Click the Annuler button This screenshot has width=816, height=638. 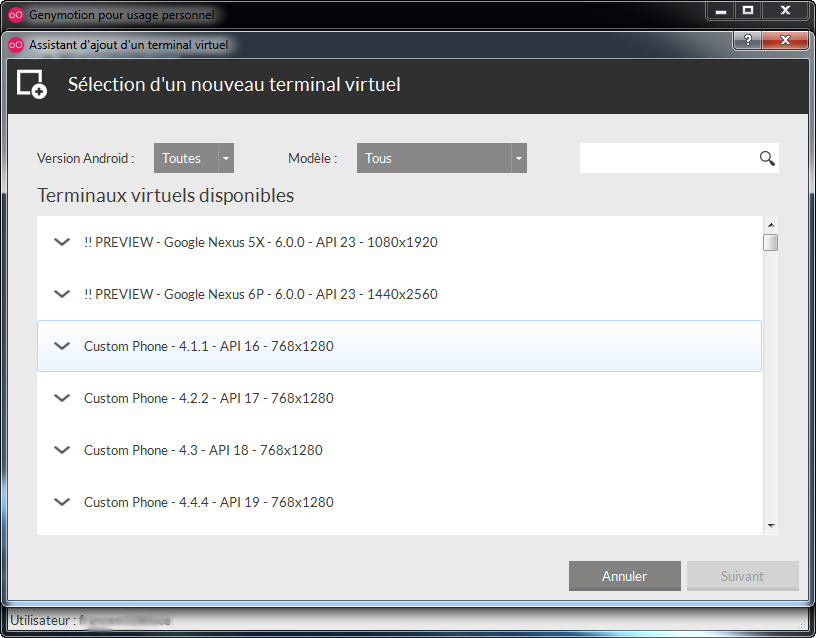pyautogui.click(x=624, y=576)
